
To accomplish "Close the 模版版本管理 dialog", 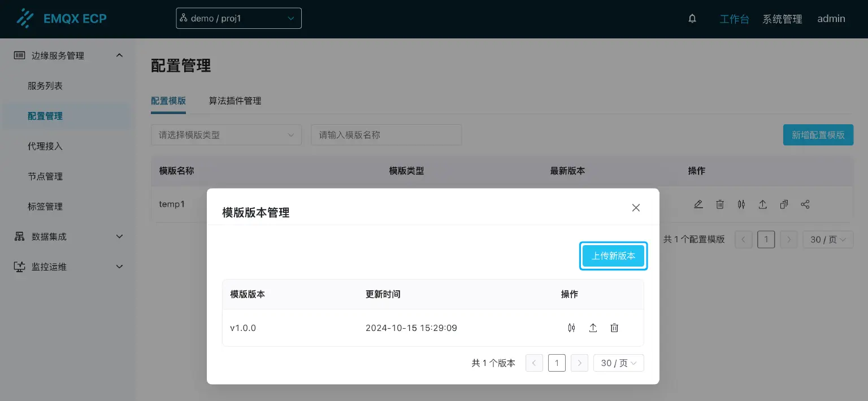I will coord(636,208).
